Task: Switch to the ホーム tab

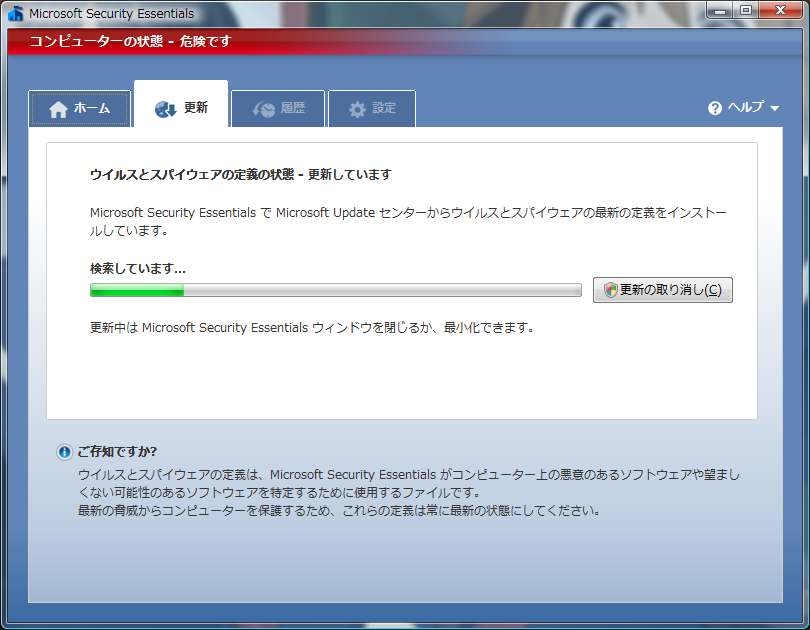Action: [80, 108]
